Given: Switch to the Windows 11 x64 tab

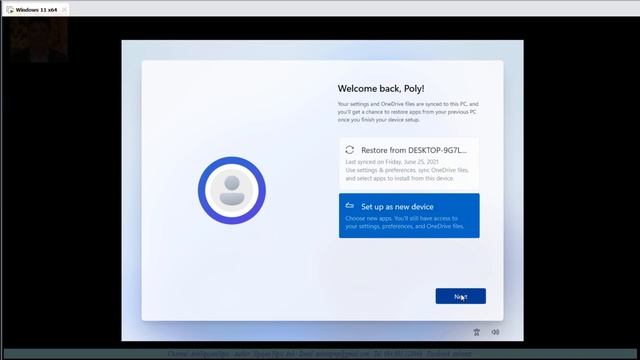Looking at the screenshot, I should (36, 10).
